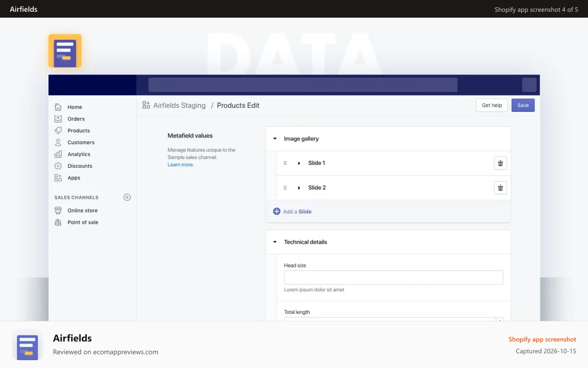Screen dimensions: 588x368
Task: Delete Slide 2 with trash icon
Action: pyautogui.click(x=500, y=188)
